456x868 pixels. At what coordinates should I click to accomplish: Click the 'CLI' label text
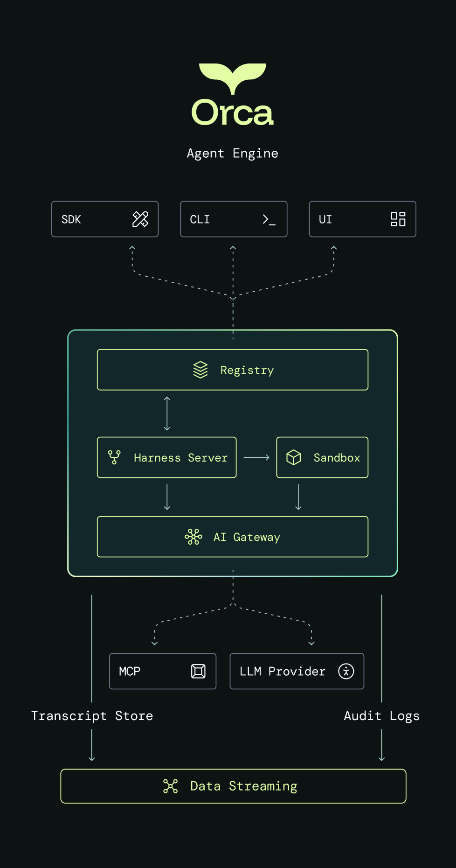click(x=200, y=219)
